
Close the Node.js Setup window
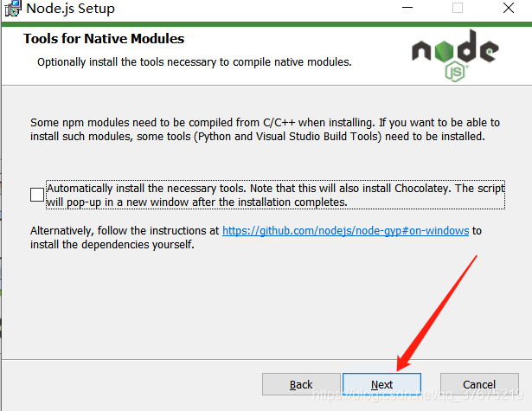[x=509, y=8]
